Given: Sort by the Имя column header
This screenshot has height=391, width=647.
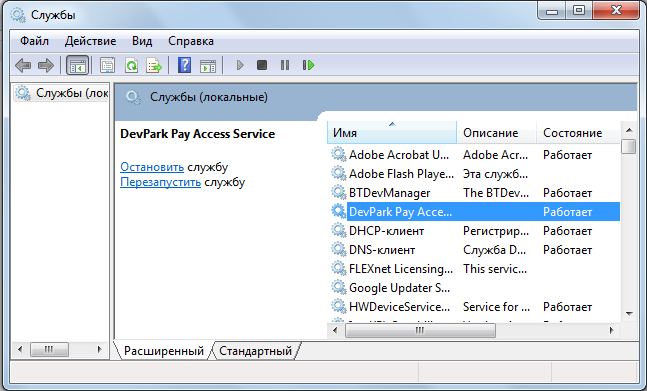Looking at the screenshot, I should (392, 132).
